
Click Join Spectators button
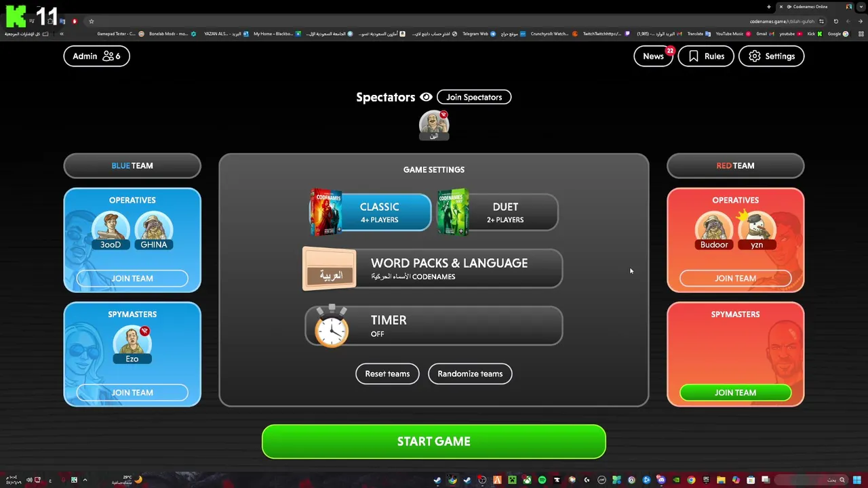click(x=474, y=97)
